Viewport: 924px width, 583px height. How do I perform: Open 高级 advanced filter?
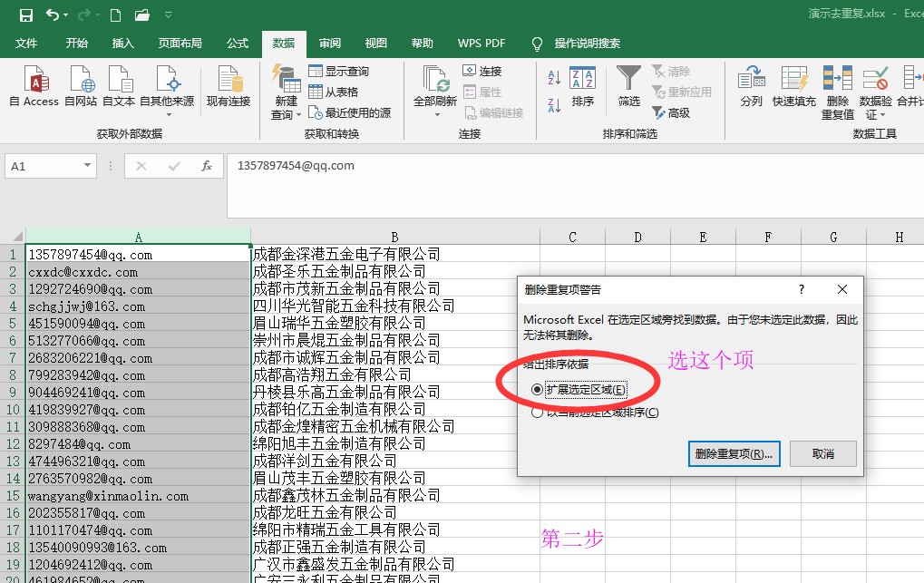click(671, 112)
